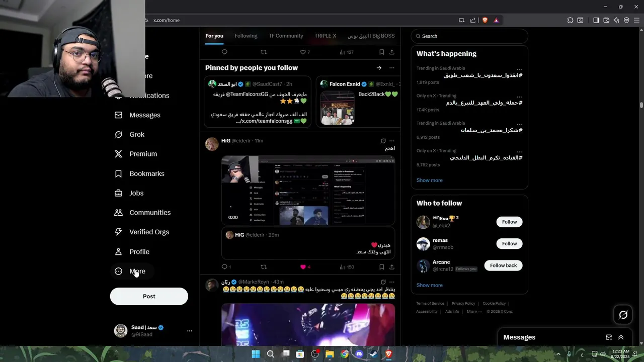
Task: Switch to the Following tab
Action: click(246, 36)
